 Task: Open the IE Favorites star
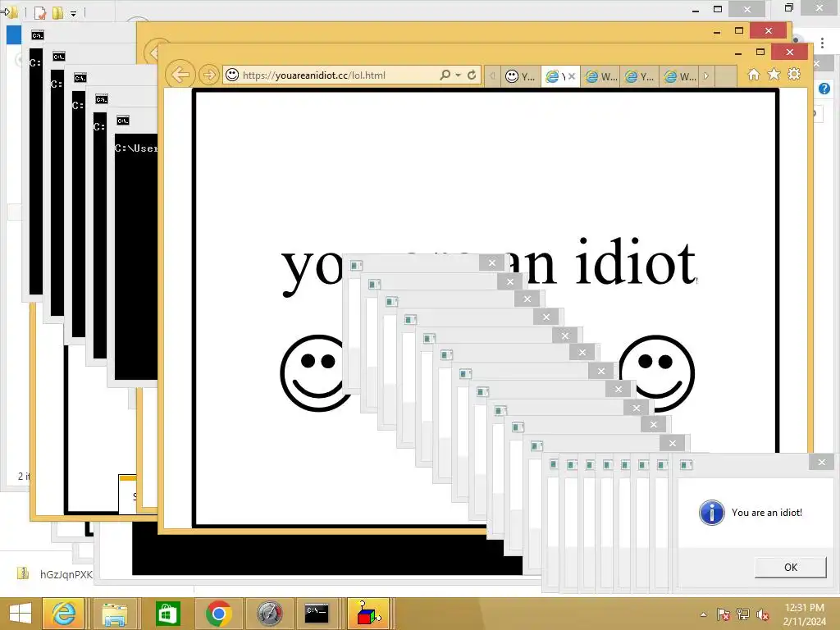tap(774, 75)
